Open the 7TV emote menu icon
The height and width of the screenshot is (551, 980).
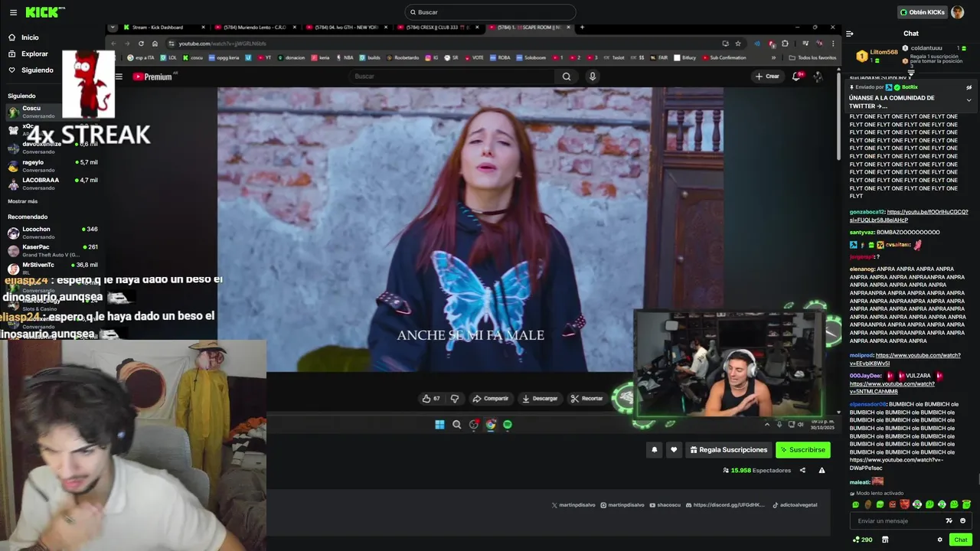(949, 521)
